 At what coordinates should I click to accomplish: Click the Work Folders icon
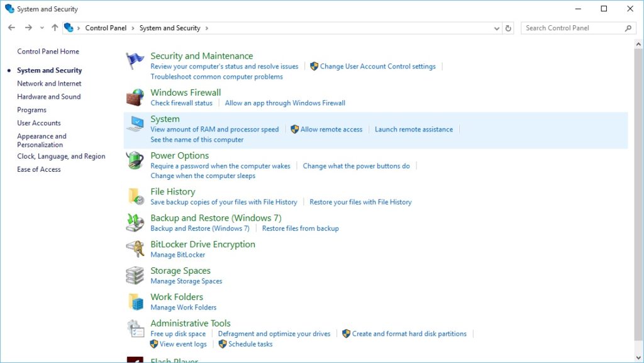135,302
